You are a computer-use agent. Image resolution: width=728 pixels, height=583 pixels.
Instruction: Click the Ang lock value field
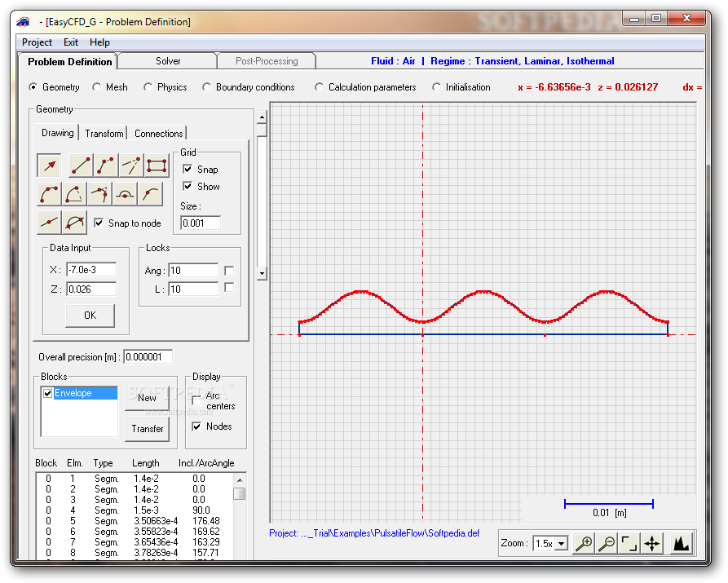point(193,271)
